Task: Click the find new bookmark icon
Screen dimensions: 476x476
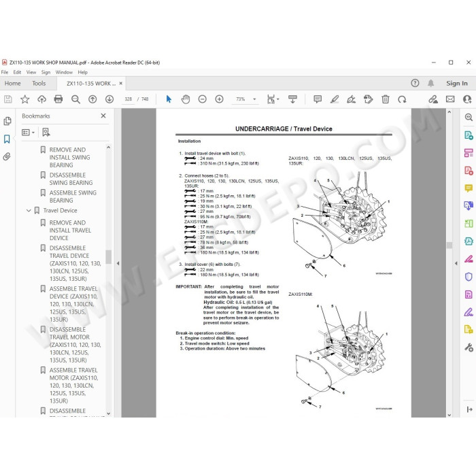Action: coord(46,133)
